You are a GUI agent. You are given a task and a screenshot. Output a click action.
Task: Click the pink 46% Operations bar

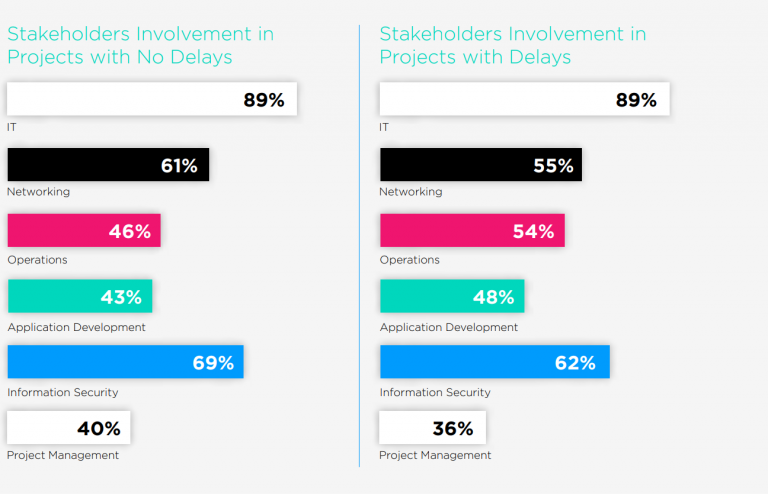pos(84,231)
